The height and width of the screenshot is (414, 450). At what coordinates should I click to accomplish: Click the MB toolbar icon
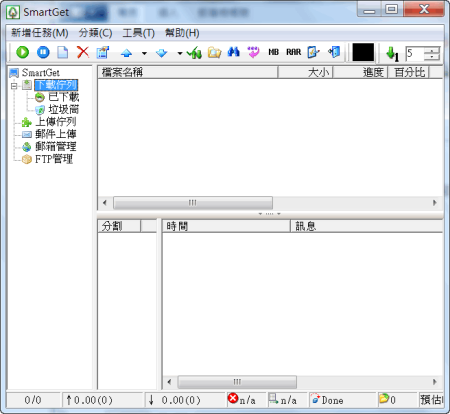[274, 52]
